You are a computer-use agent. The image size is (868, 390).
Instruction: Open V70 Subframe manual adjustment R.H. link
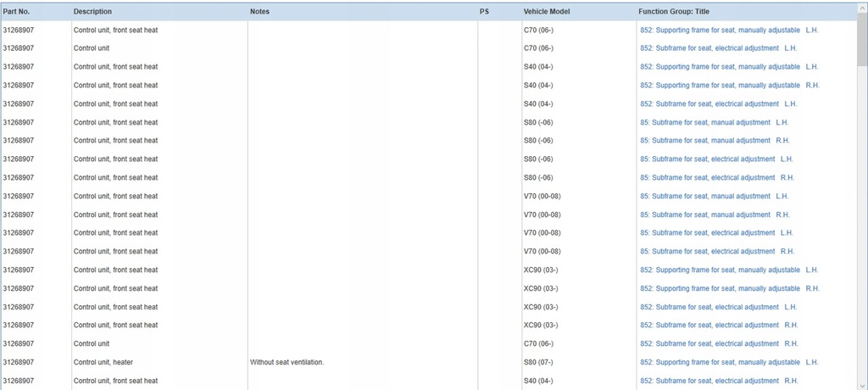click(715, 214)
